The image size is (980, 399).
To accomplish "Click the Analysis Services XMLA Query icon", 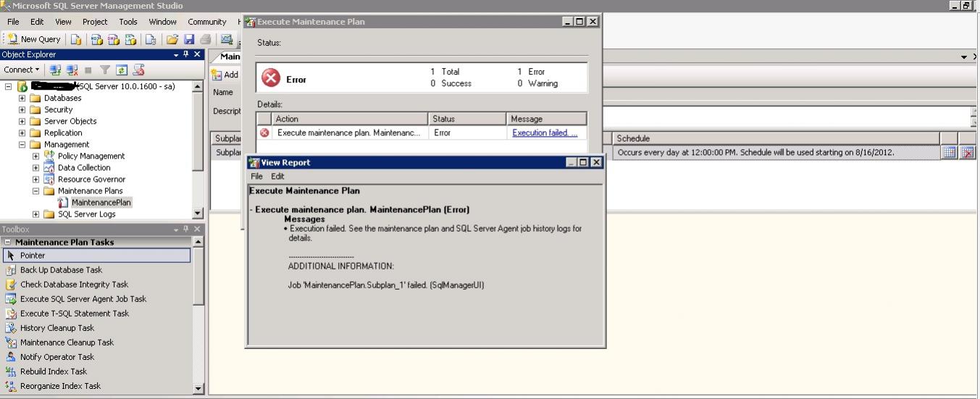I will coord(131,39).
